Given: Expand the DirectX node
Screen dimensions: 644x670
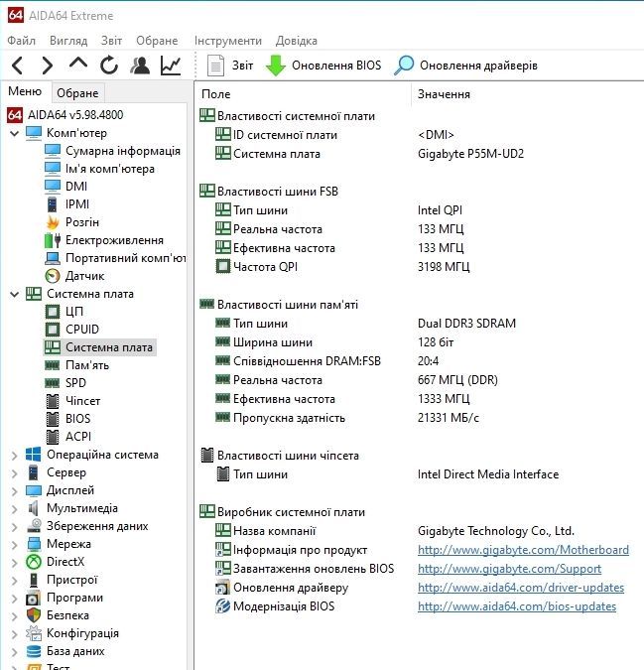Looking at the screenshot, I should 15,563.
